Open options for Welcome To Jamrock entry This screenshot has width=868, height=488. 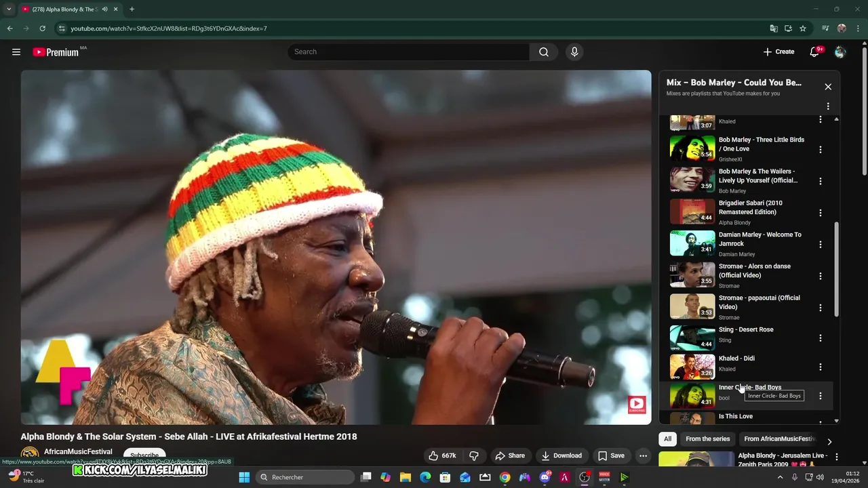tap(821, 244)
